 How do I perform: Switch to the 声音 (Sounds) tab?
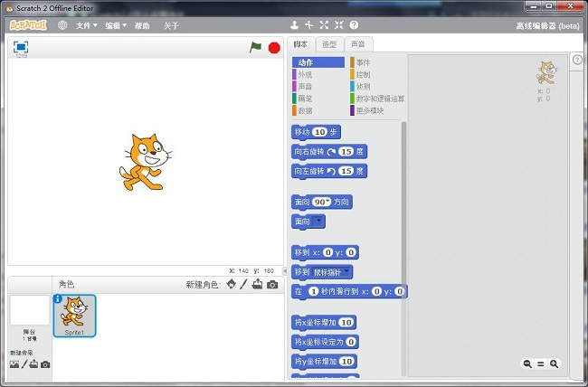[358, 44]
